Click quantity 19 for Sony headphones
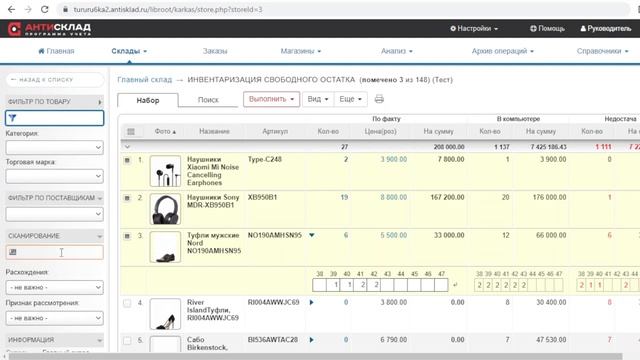The height and width of the screenshot is (360, 640). [x=344, y=197]
